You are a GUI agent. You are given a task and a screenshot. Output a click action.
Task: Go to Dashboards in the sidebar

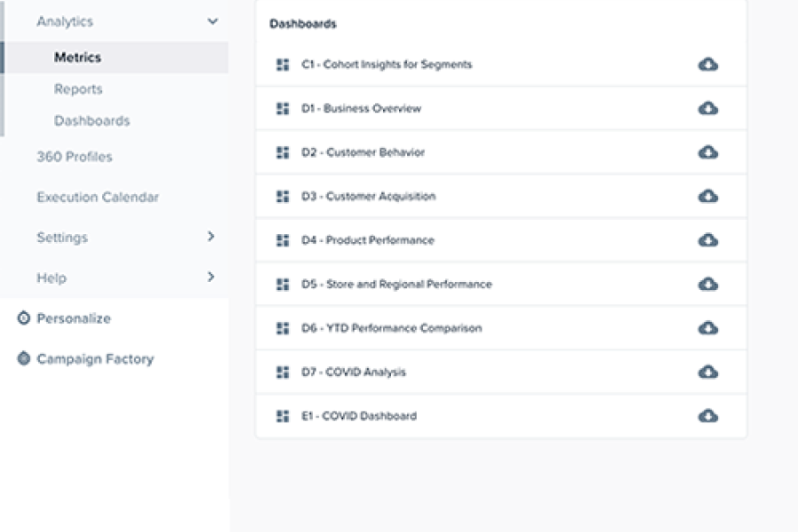point(92,121)
